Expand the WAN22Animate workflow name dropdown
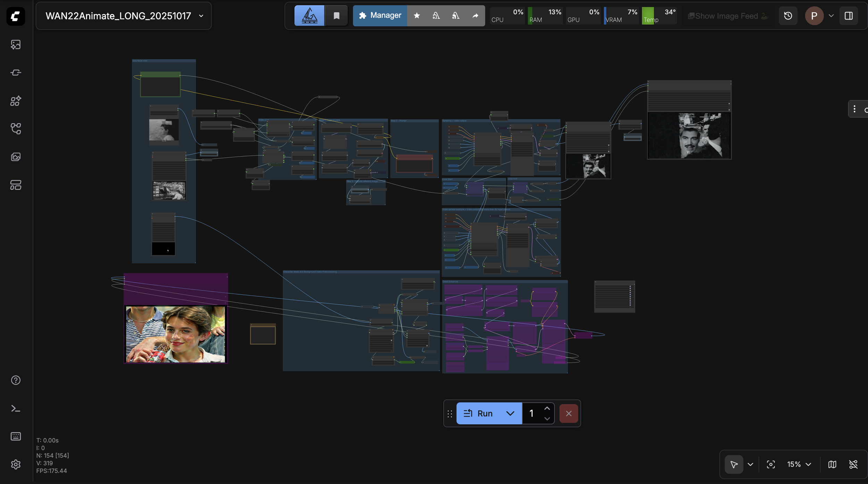Image resolution: width=868 pixels, height=484 pixels. 201,16
